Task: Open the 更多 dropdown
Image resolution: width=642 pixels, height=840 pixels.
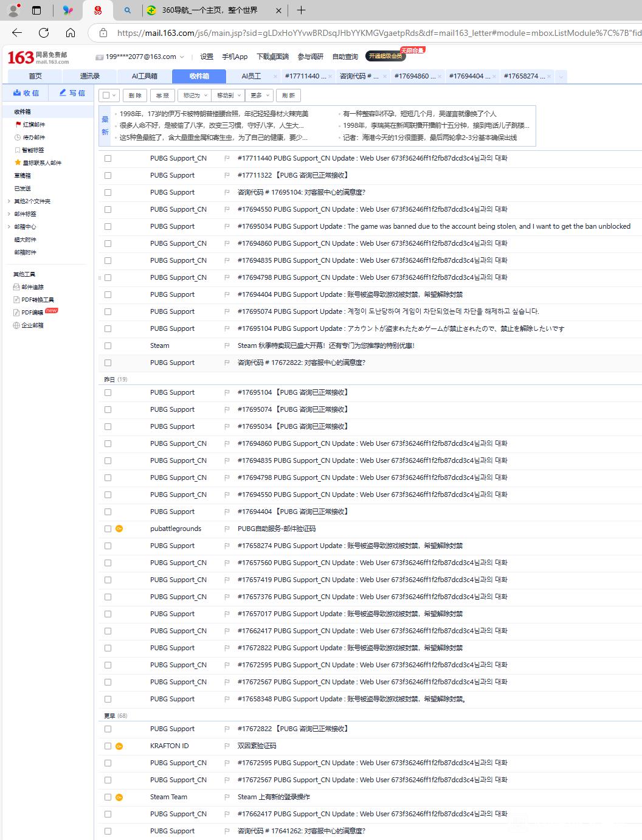Action: [x=260, y=95]
